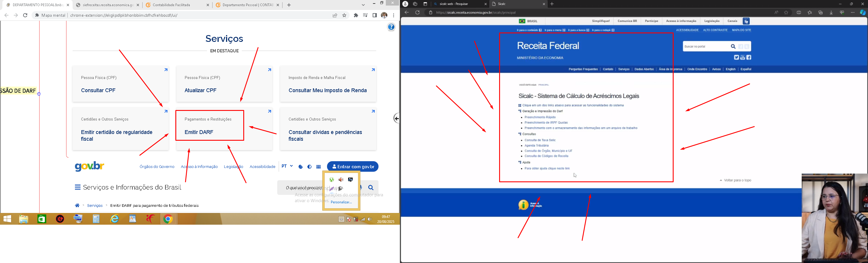Click the Receita Federal portal search magnifier

coord(733,47)
